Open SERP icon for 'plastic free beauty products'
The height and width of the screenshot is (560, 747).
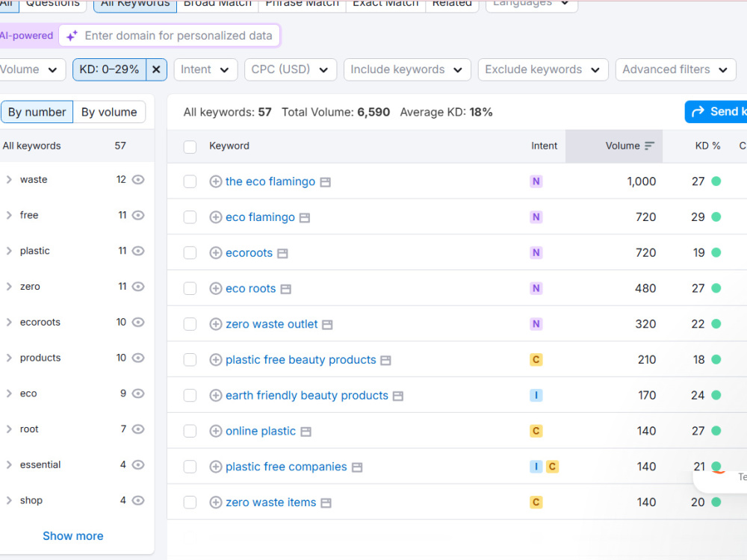pyautogui.click(x=386, y=361)
